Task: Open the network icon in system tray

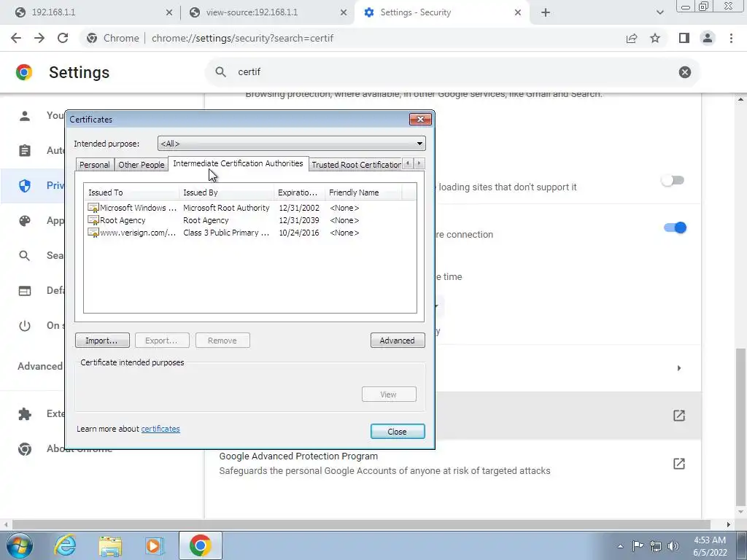Action: [656, 546]
